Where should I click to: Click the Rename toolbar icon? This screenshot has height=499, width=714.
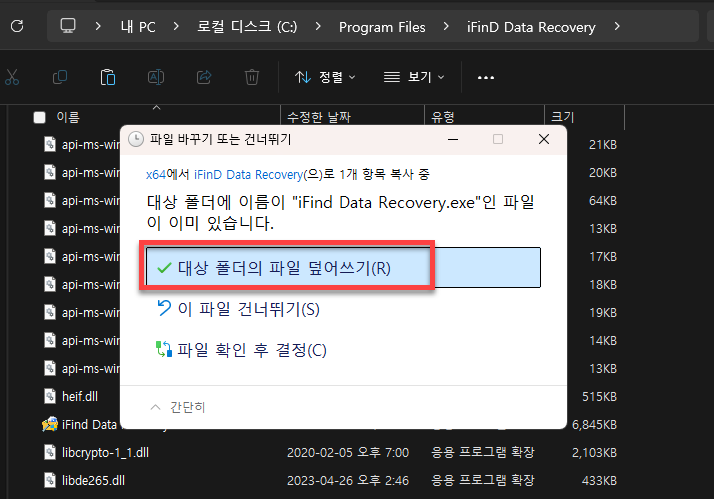(156, 77)
